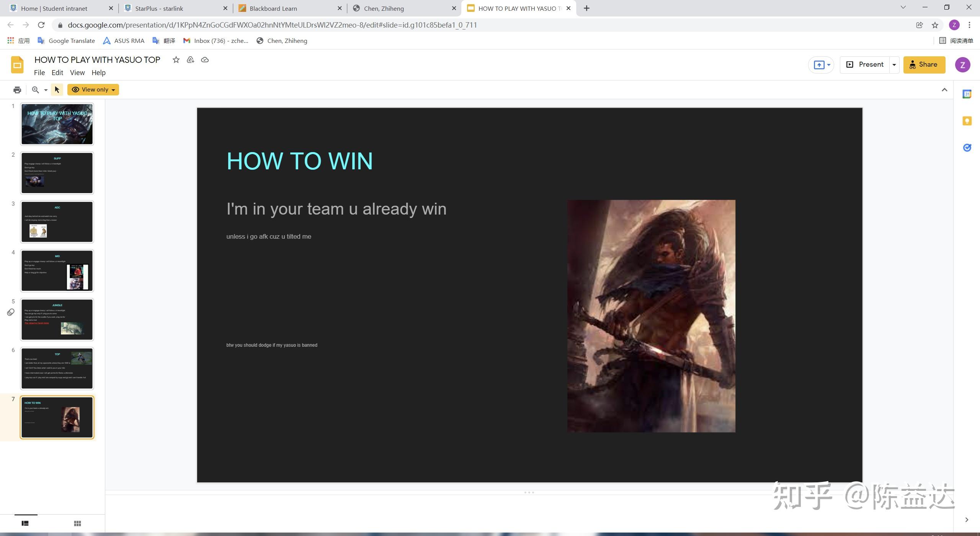Image resolution: width=980 pixels, height=536 pixels.
Task: Reload the browser page
Action: click(41, 25)
